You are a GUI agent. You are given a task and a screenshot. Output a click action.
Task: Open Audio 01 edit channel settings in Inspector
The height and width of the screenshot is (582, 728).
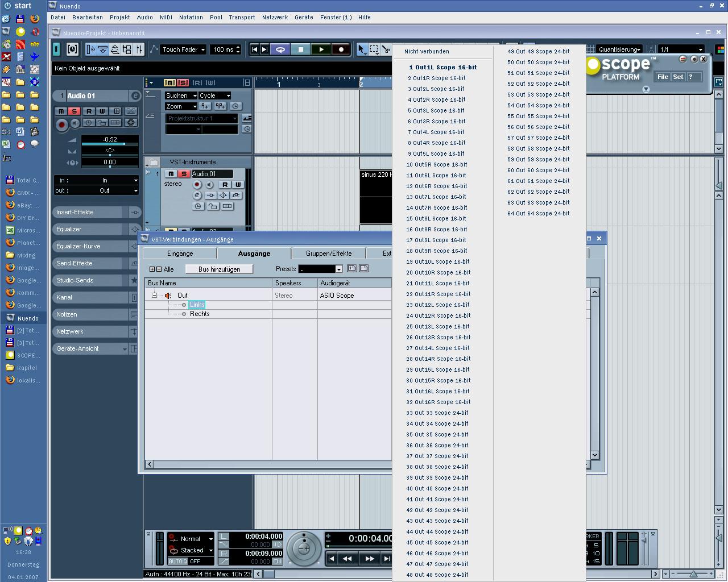point(135,96)
